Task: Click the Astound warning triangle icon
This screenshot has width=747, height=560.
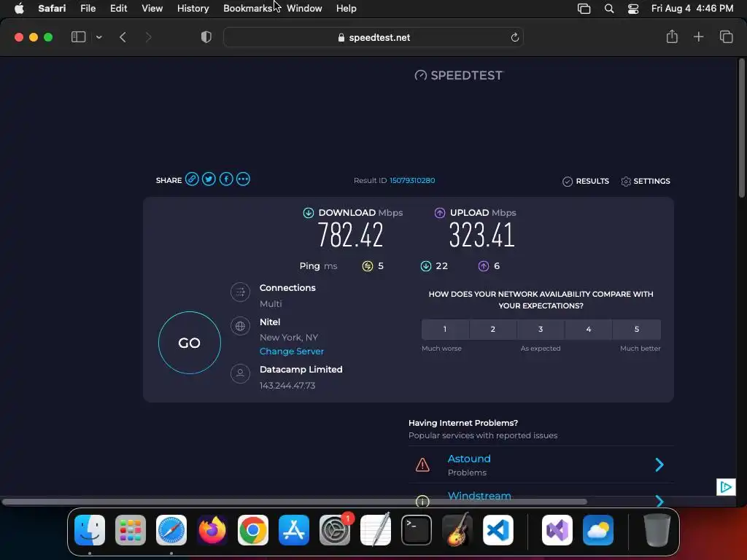Action: (422, 464)
